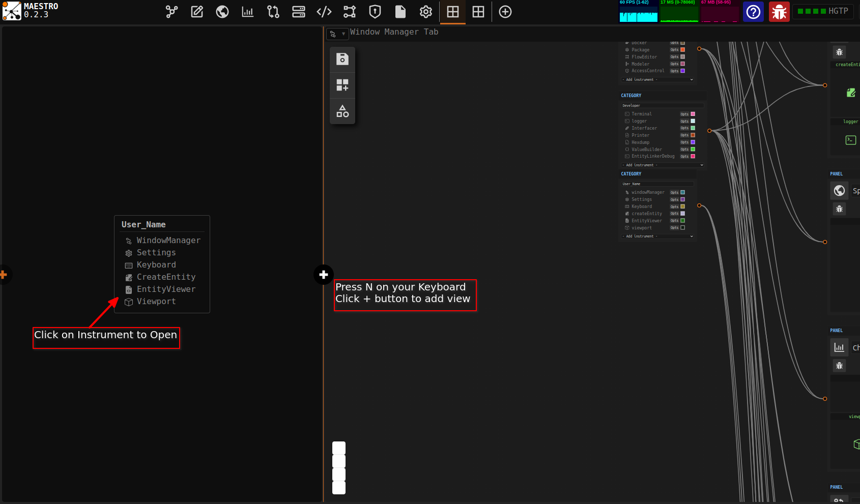Viewport: 860px width, 504px height.
Task: Click the bug icon above the createEntity panel
Action: [x=840, y=52]
